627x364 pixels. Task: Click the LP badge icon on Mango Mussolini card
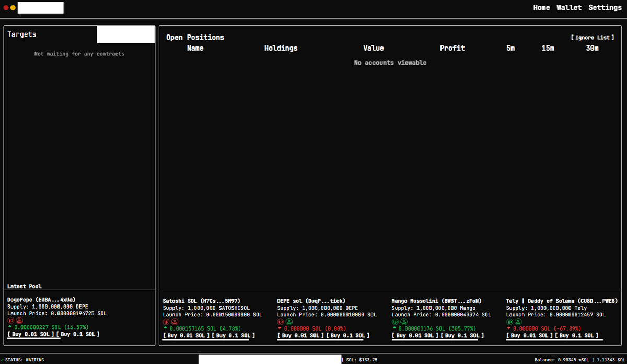click(394, 322)
